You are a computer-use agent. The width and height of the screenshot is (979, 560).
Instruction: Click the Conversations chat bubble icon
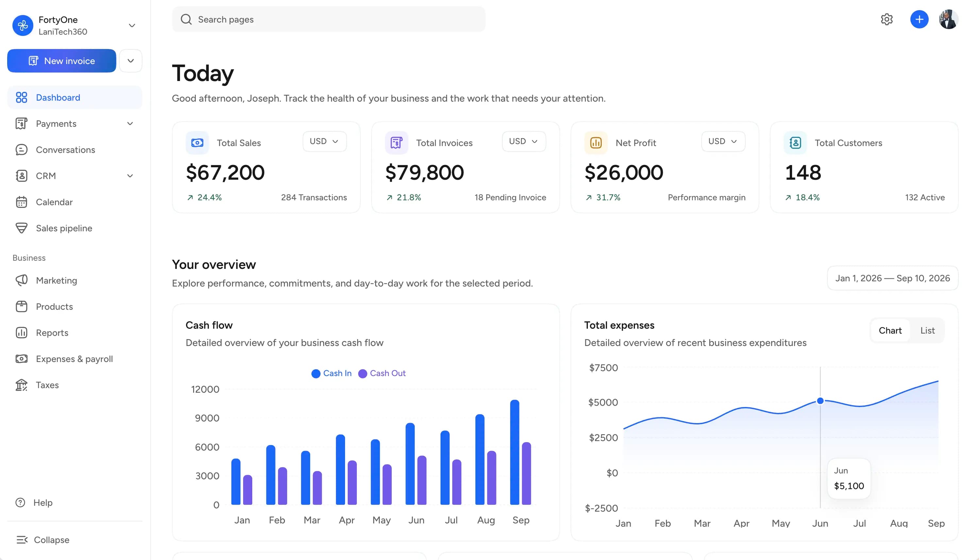click(22, 150)
